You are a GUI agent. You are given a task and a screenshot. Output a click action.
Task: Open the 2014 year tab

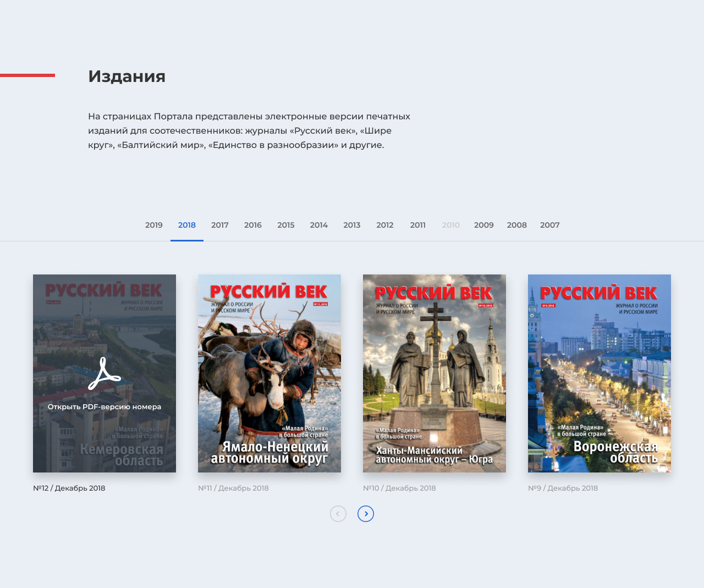(x=319, y=225)
